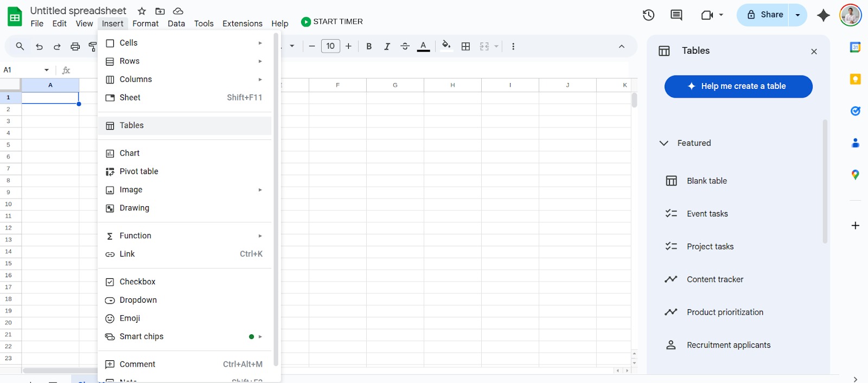Click the print icon in toolbar

(x=75, y=47)
